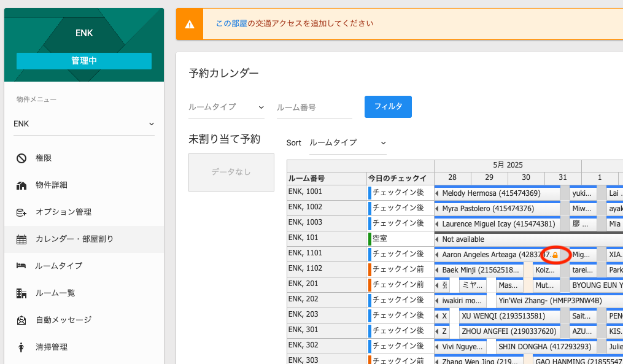Click the option management (オプション管理) coins icon
The width and height of the screenshot is (623, 364).
click(21, 212)
